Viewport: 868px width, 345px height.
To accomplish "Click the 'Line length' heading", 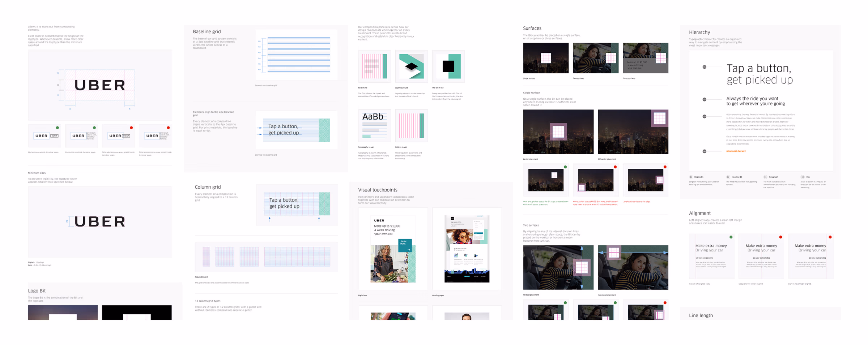I will coord(701,315).
